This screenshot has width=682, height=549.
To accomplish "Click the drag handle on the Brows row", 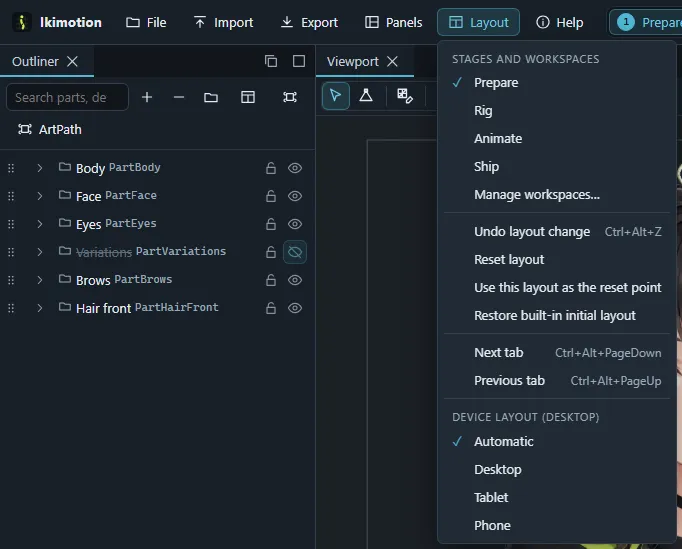I will point(11,280).
